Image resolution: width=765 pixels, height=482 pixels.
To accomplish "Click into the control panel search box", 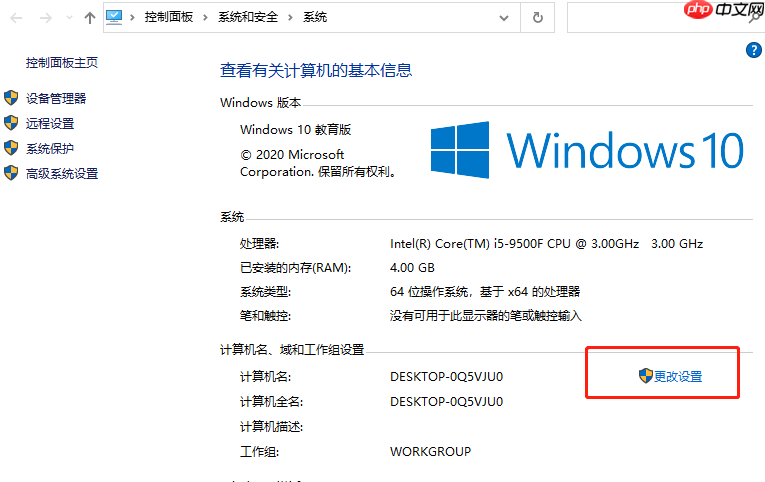I will click(664, 18).
